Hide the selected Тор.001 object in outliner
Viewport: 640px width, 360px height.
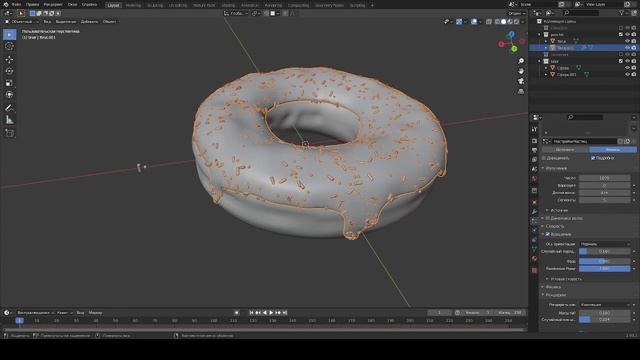(627, 48)
